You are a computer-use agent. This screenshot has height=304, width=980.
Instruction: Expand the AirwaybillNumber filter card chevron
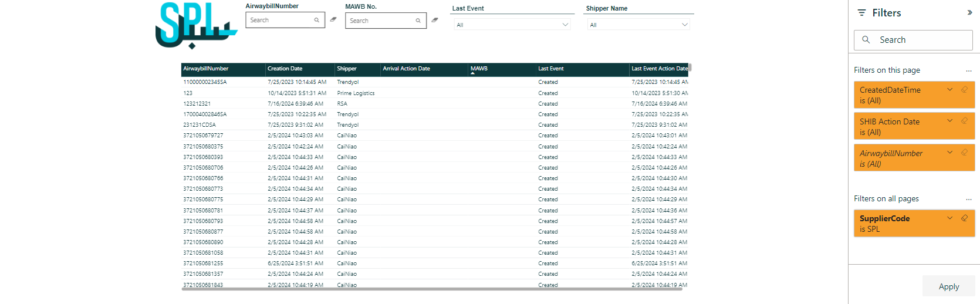click(x=949, y=153)
